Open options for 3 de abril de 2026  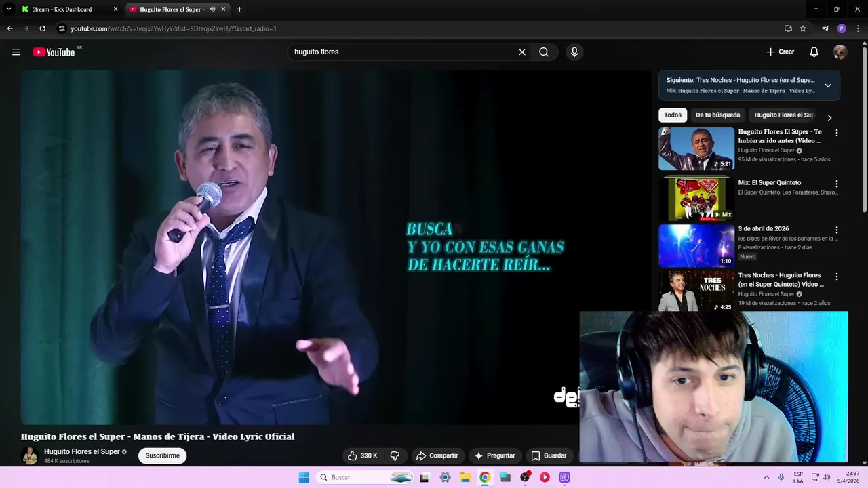coord(836,230)
